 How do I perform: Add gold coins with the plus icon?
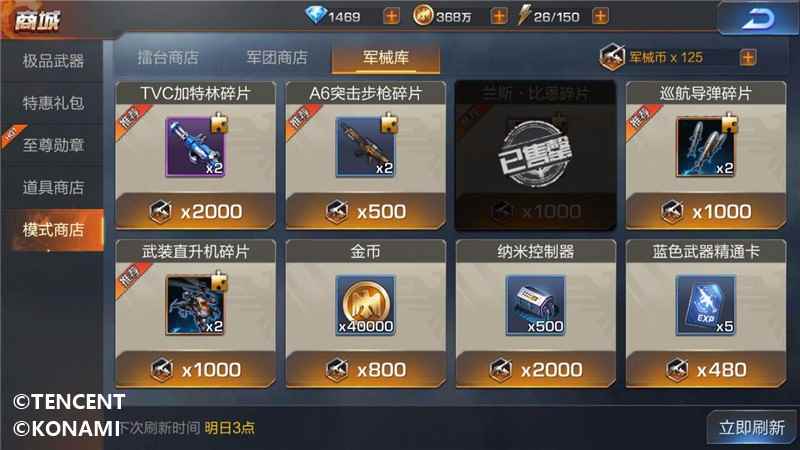pos(498,16)
